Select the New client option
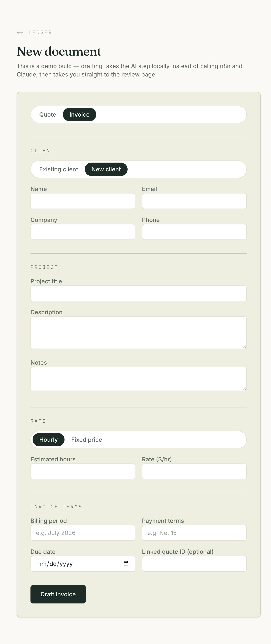271x644 pixels. (x=106, y=169)
